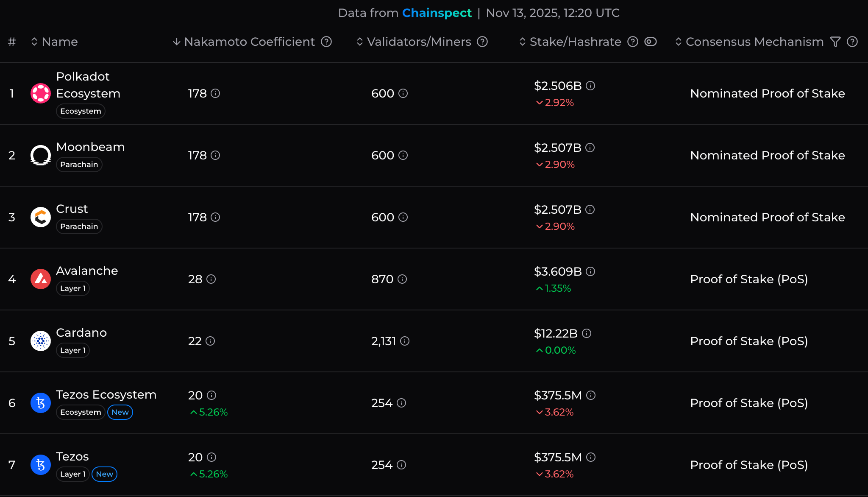Open info icon beside Avalanche's $3.609B stake
Screen dimensions: 868x497
click(x=590, y=271)
